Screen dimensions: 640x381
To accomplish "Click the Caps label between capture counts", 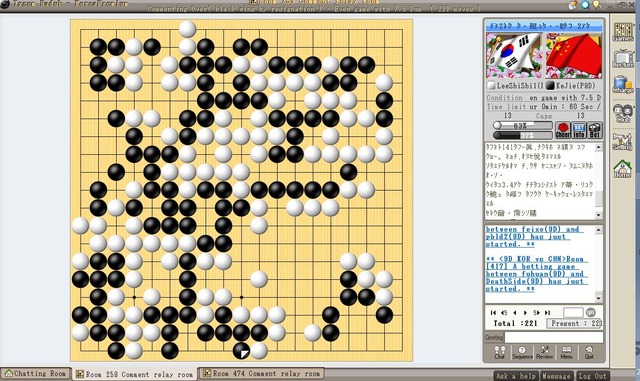I will [x=544, y=116].
